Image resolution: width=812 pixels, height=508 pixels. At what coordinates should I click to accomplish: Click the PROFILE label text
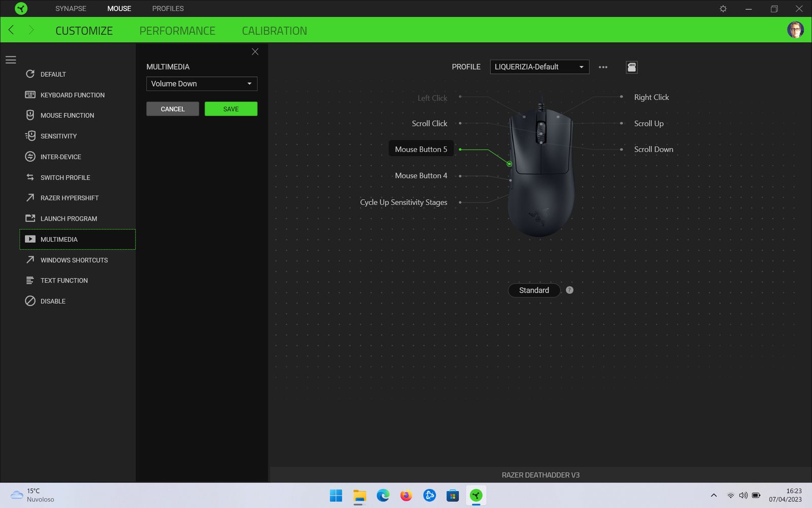[466, 67]
